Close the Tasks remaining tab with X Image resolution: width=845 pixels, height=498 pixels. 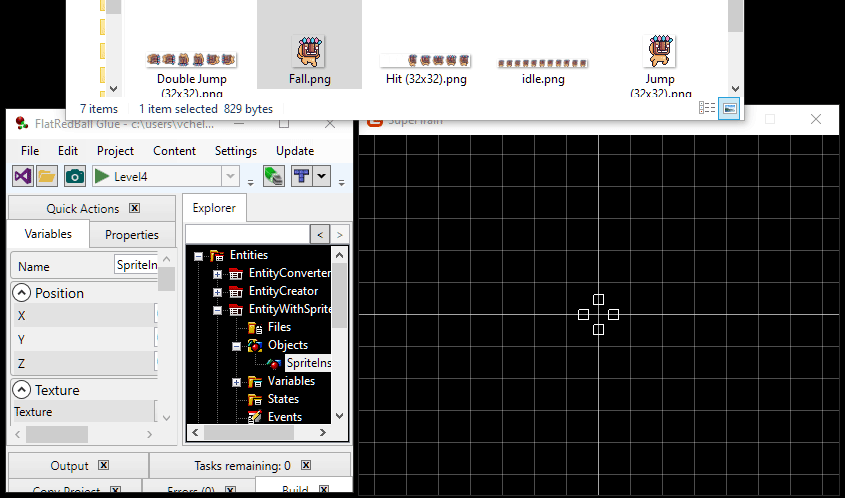tap(306, 465)
